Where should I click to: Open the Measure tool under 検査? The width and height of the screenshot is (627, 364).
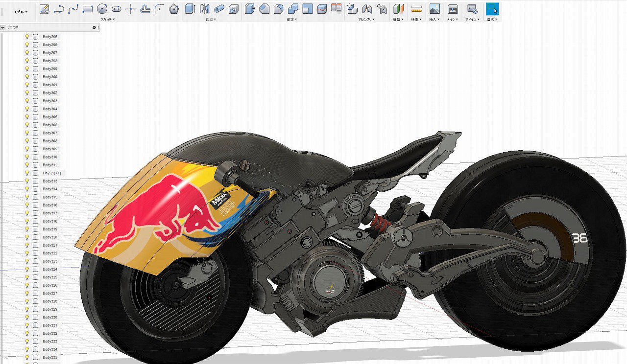coord(416,8)
